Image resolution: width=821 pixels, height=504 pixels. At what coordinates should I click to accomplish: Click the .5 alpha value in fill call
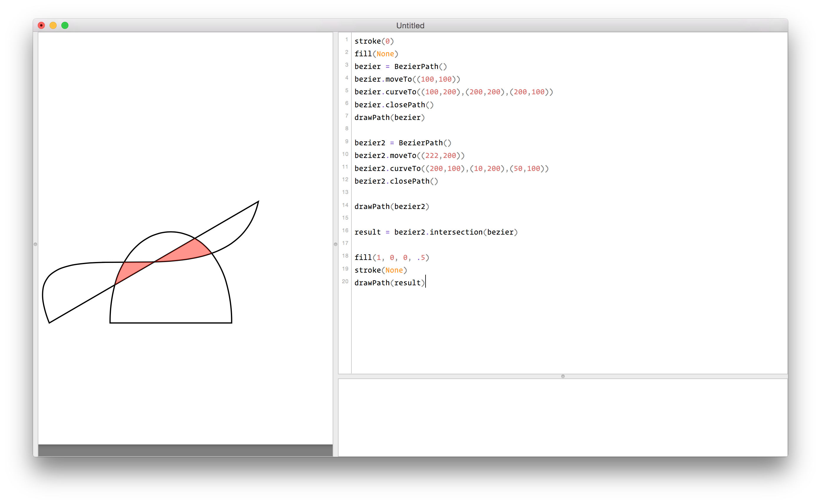pos(422,257)
